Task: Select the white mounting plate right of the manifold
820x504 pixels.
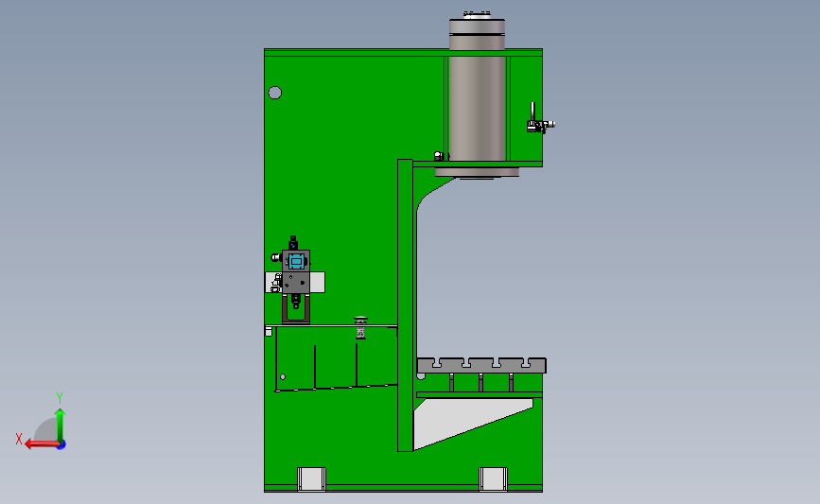Action: point(318,283)
